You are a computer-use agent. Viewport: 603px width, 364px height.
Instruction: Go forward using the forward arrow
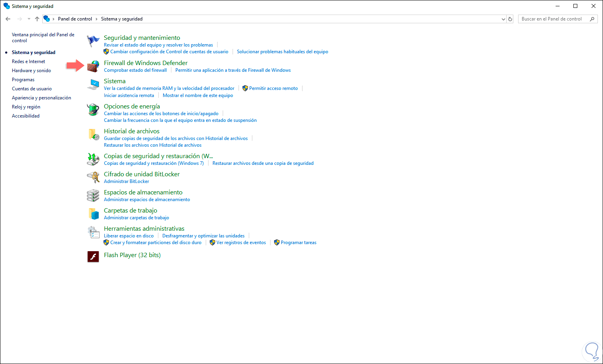(x=19, y=19)
